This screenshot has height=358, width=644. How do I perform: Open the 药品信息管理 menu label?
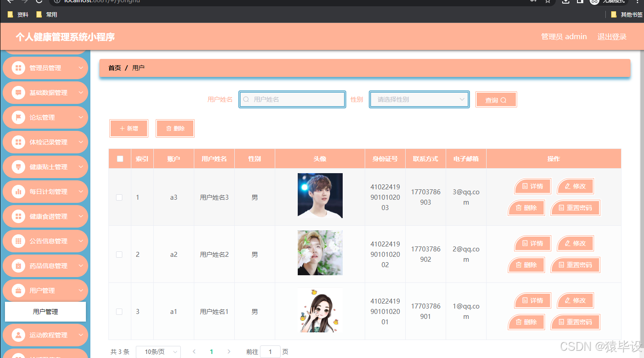(x=49, y=266)
